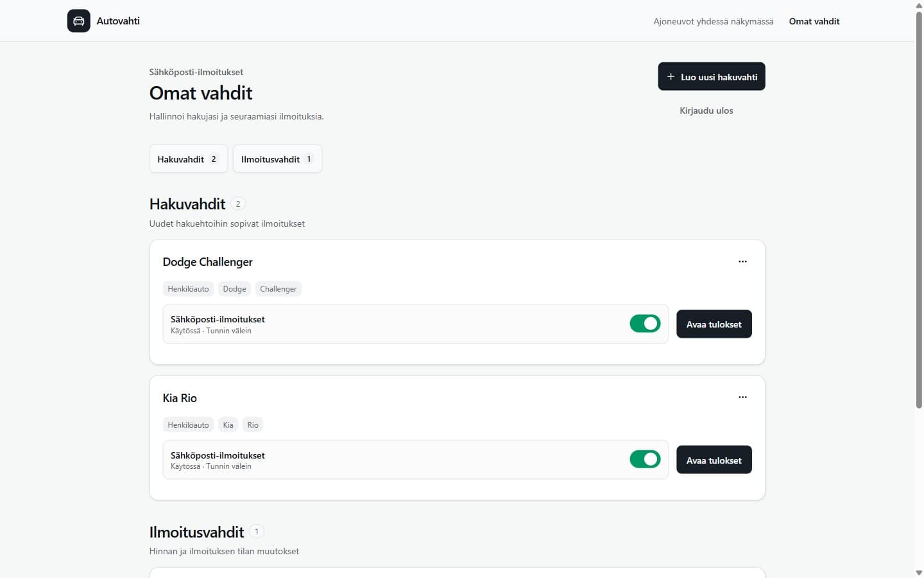Select Omat vahdit in the top navigation
The height and width of the screenshot is (578, 924).
814,21
